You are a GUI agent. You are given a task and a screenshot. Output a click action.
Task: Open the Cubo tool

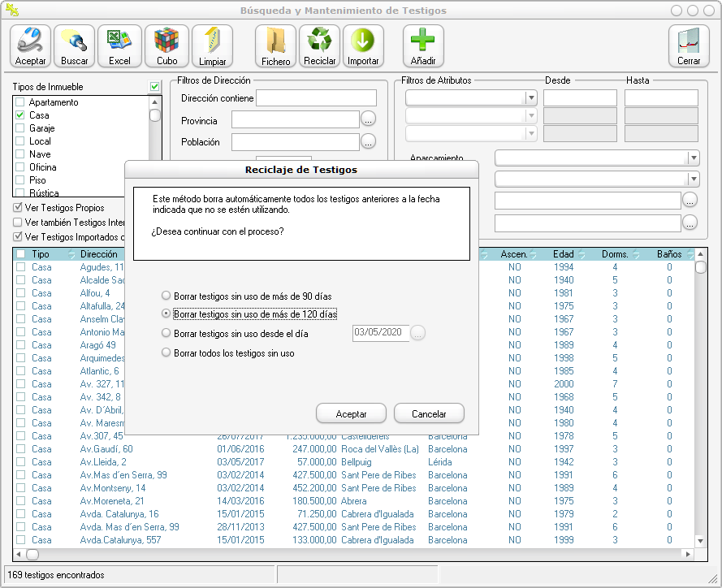point(166,46)
